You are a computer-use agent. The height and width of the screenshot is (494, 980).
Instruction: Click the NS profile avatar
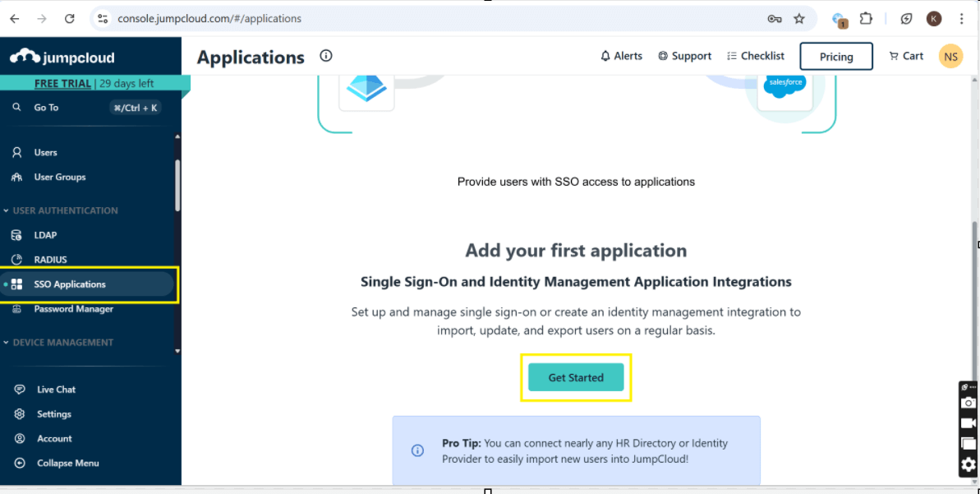click(950, 56)
